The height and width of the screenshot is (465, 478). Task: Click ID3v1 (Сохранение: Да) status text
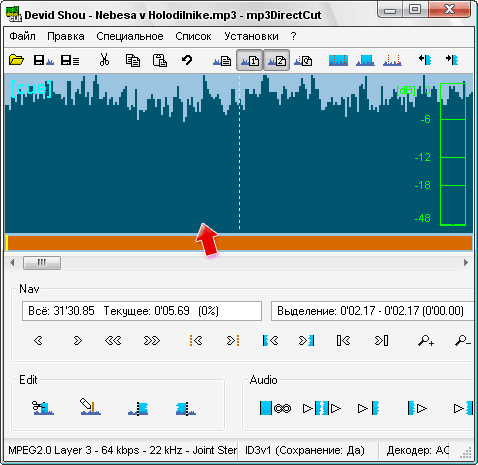pyautogui.click(x=305, y=450)
